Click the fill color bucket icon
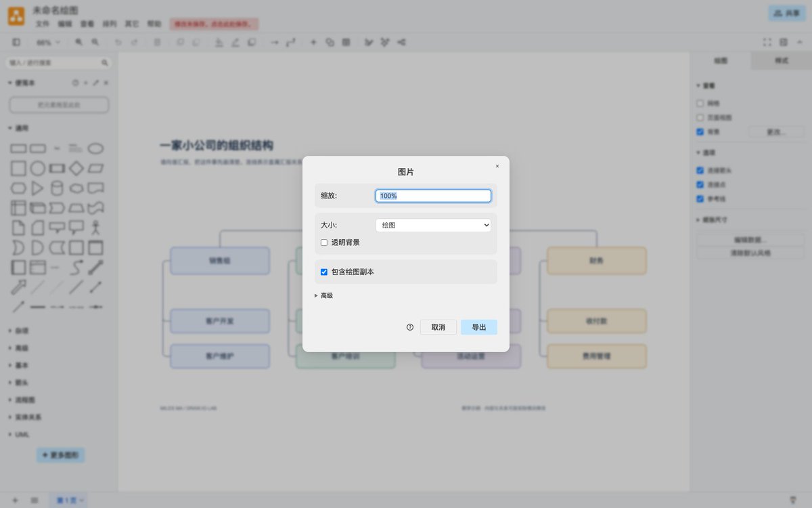Viewport: 812px width, 508px height. (219, 42)
